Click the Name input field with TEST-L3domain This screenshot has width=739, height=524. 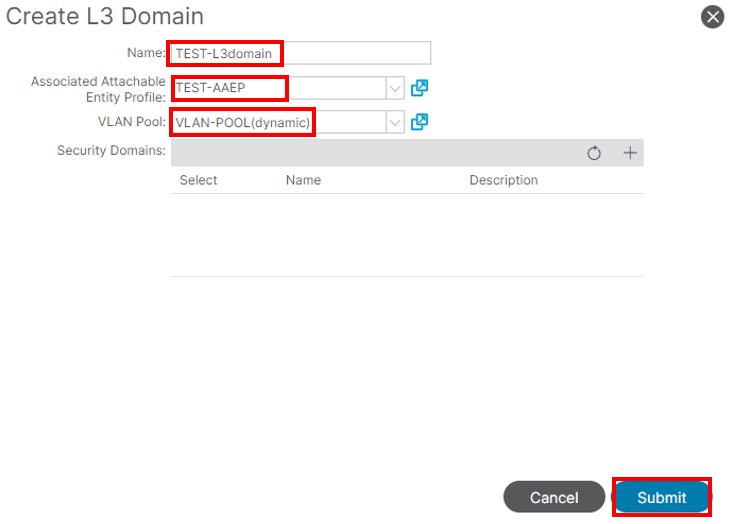coord(301,53)
